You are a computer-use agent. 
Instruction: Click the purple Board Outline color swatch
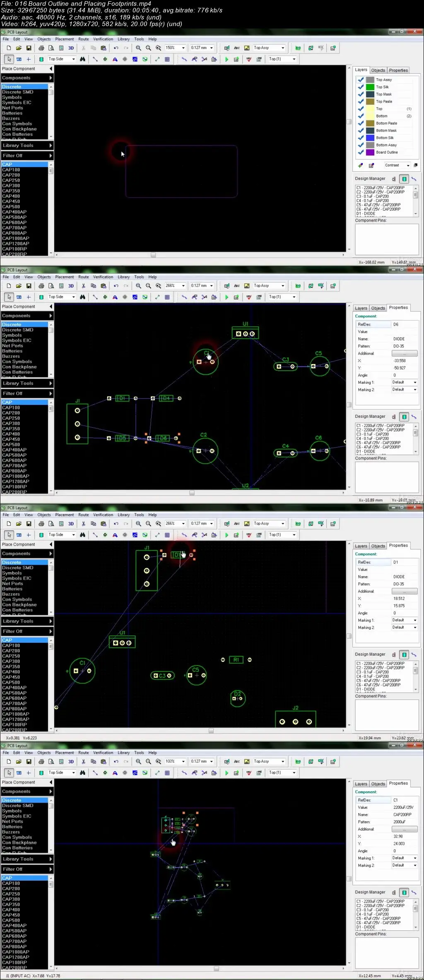(x=370, y=152)
